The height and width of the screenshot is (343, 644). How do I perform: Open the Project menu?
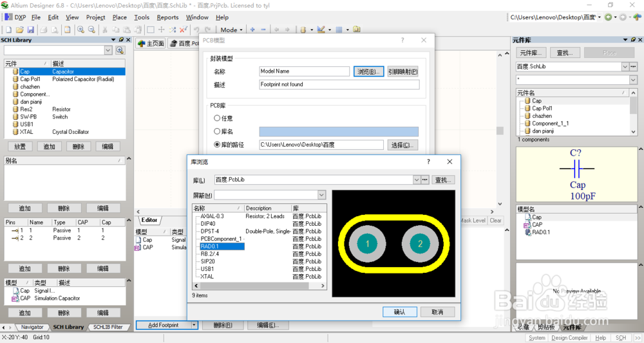click(x=95, y=17)
